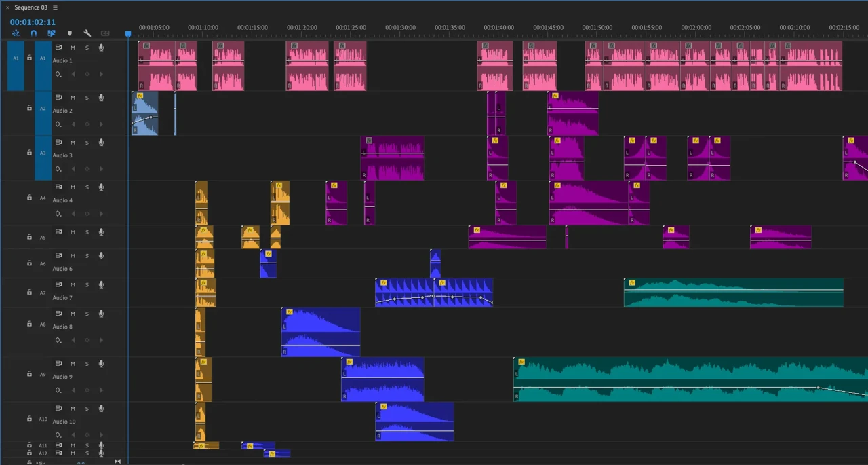This screenshot has width=868, height=465.
Task: Toggle track lock on Audio 7
Action: pos(29,293)
